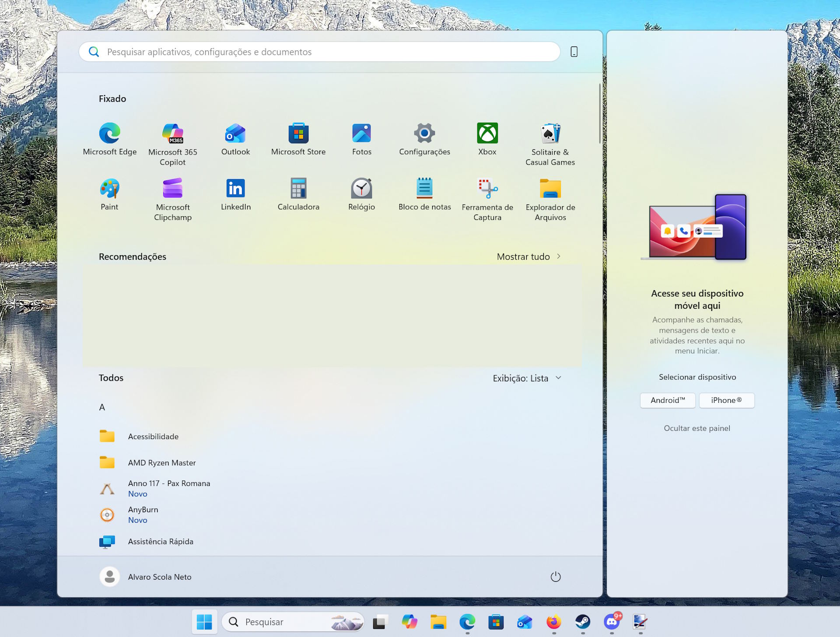Open Alvaro Scola Neto account menu
The height and width of the screenshot is (637, 840).
(146, 577)
